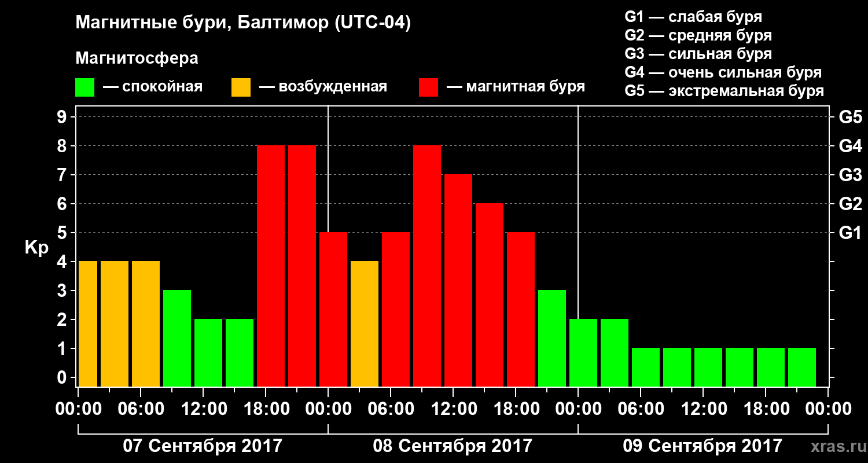The image size is (868, 463).
Task: Click the yellow 'возбужденная' legend swatch
Action: [241, 87]
